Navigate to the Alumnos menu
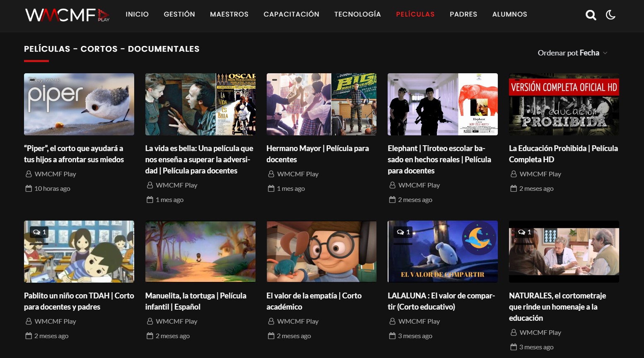The height and width of the screenshot is (358, 644). (x=509, y=14)
